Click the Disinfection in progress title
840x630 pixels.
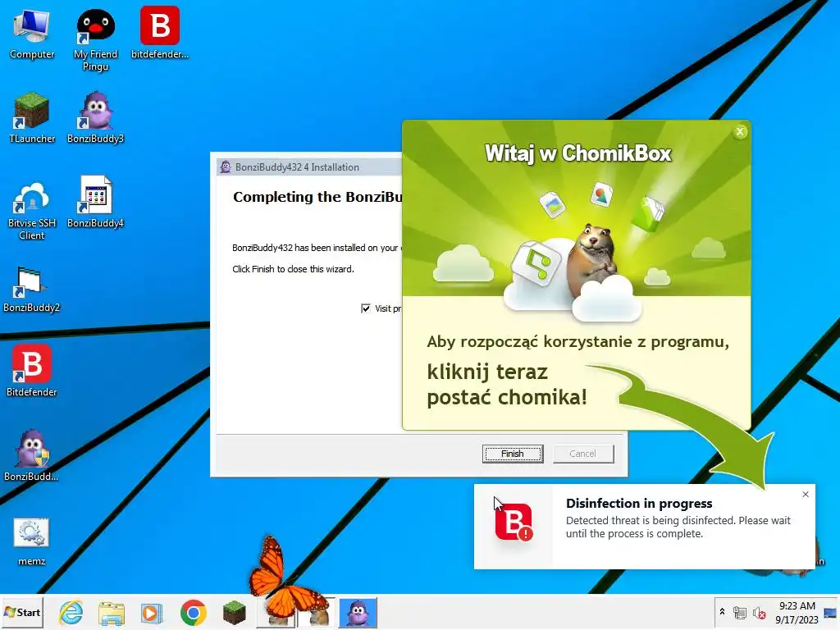click(x=639, y=503)
